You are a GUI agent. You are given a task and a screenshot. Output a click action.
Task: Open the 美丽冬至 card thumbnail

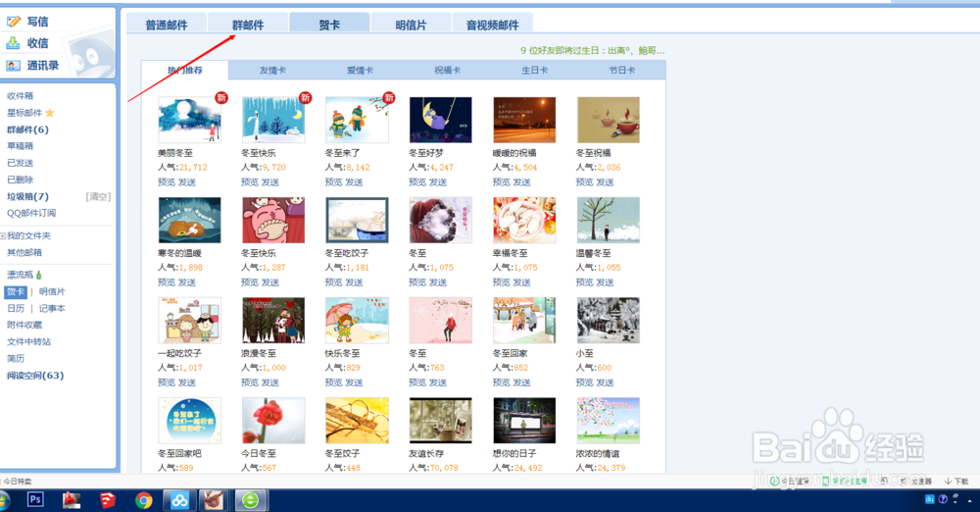[189, 121]
